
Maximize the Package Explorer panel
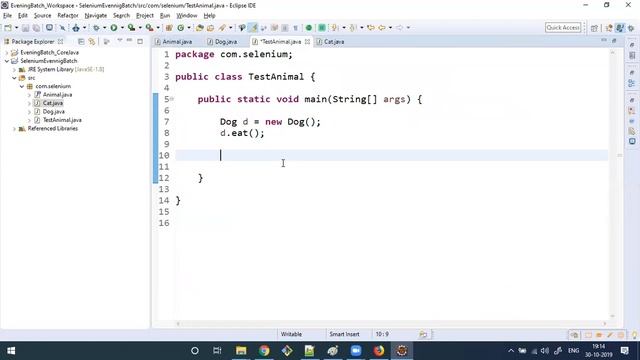pos(140,41)
